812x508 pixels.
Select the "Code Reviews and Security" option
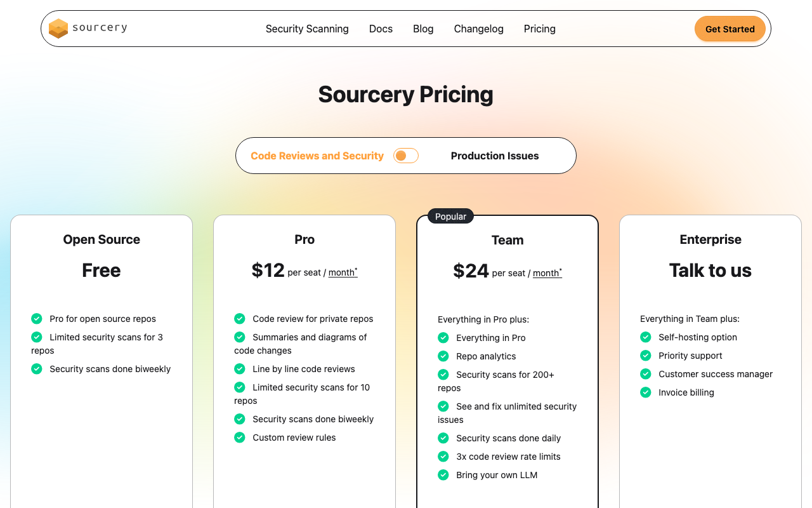(317, 156)
